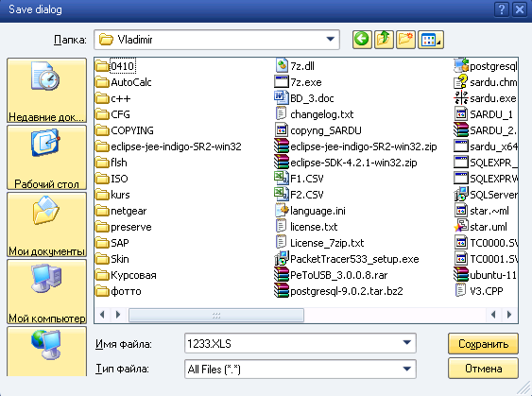Open Мой компьютер place
The width and height of the screenshot is (532, 396).
click(46, 292)
